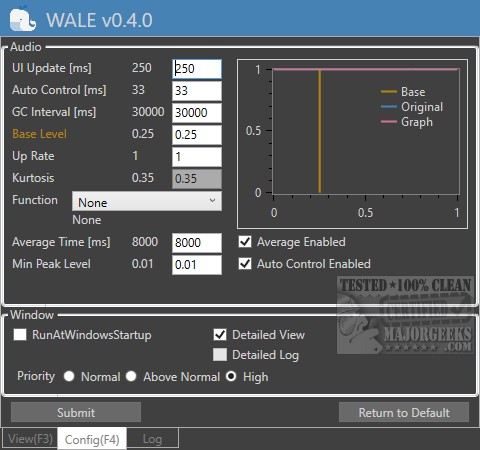Click the Priority label
This screenshot has width=480, height=450.
(36, 376)
